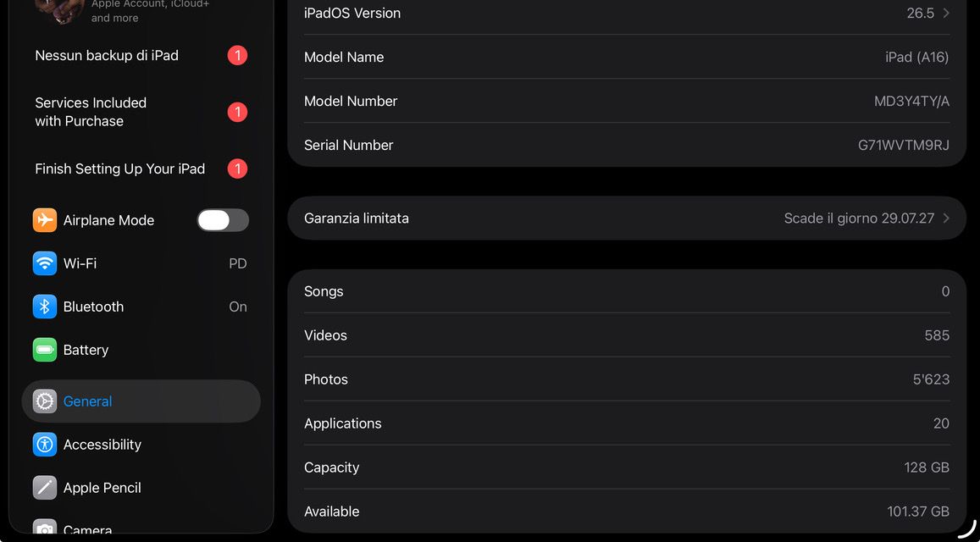Expand iPadOS Version 26.5 chevron

pos(946,13)
